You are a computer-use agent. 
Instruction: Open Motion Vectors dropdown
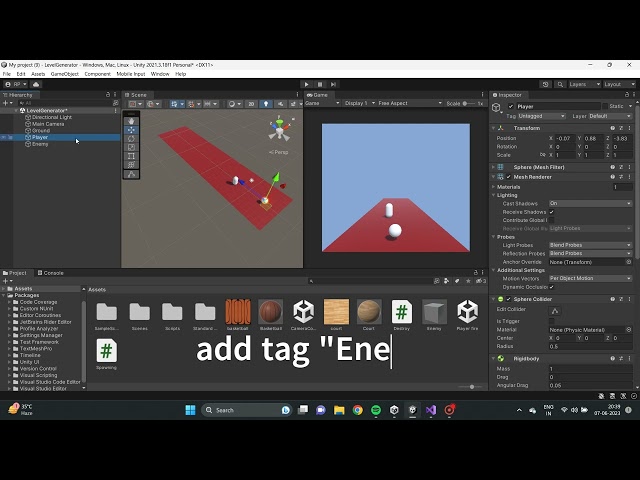[x=590, y=278]
